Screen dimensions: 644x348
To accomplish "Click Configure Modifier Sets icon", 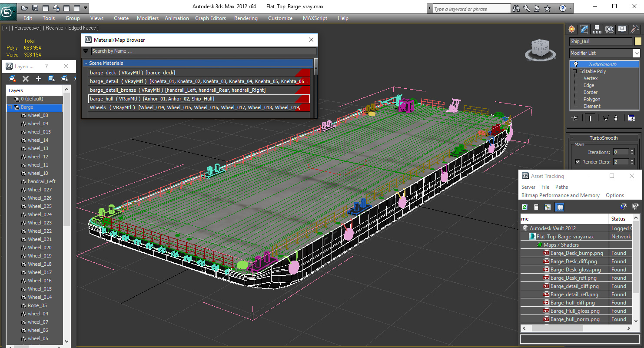I will point(632,118).
